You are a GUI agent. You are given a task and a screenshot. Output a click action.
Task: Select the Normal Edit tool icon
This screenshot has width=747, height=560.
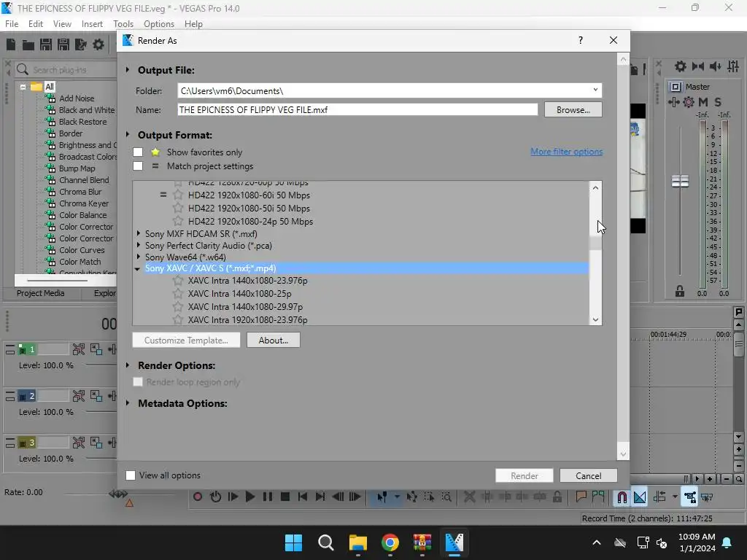(x=382, y=497)
